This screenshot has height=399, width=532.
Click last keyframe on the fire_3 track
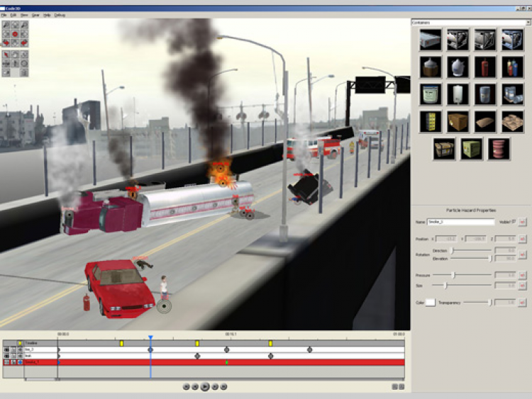point(309,349)
